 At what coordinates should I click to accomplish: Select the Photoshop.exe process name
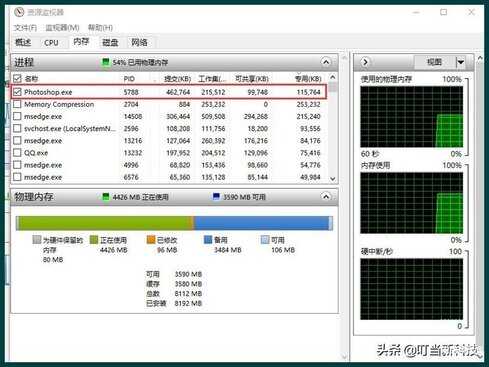pos(48,92)
